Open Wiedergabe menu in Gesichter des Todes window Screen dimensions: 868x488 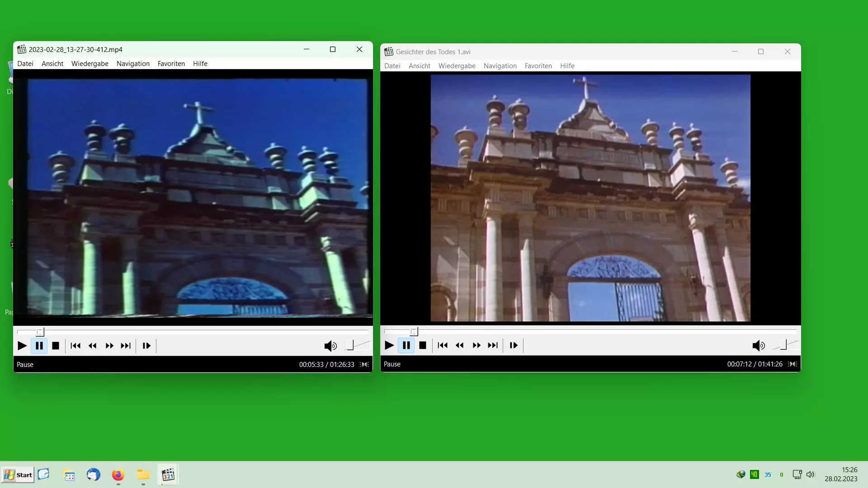pos(457,66)
